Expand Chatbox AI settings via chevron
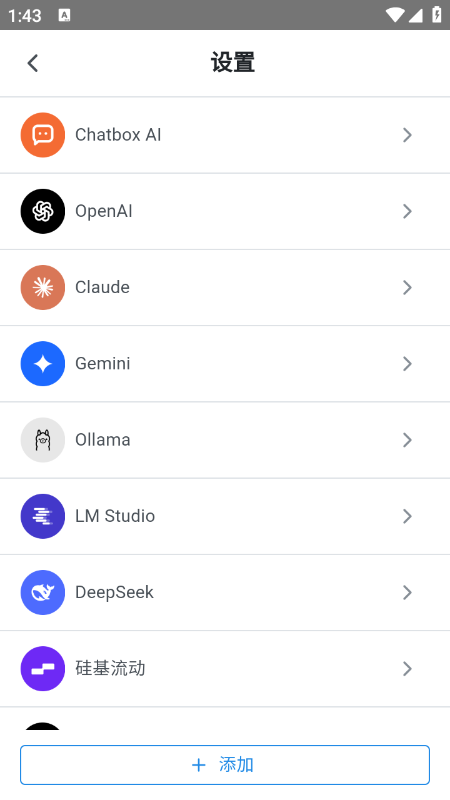 click(x=407, y=135)
